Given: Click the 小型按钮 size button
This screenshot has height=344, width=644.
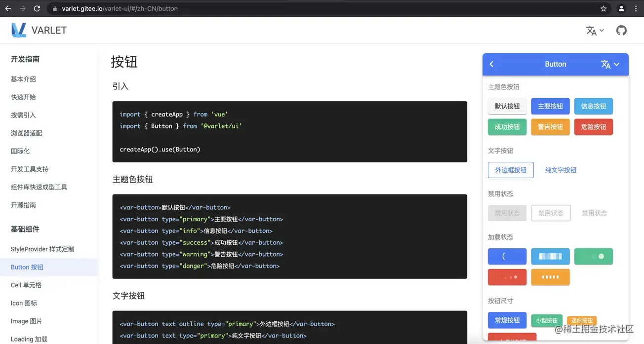Looking at the screenshot, I should 547,320.
